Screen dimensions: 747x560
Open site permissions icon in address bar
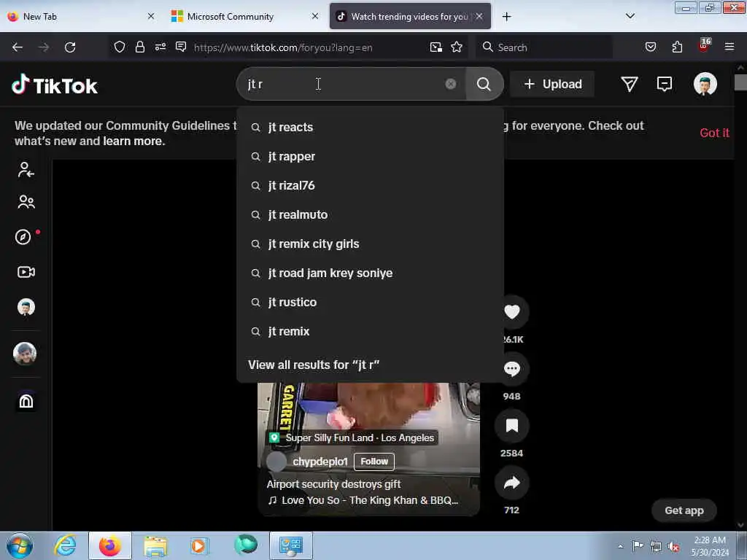click(160, 47)
